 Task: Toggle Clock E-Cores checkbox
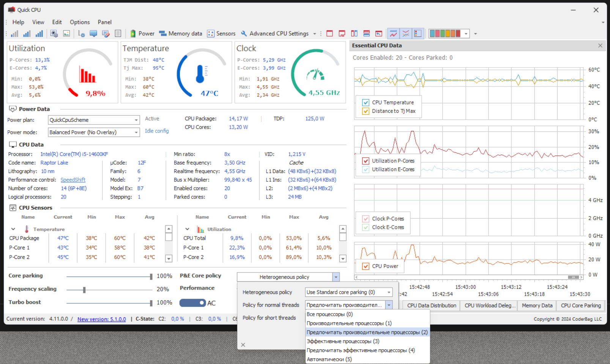(366, 227)
